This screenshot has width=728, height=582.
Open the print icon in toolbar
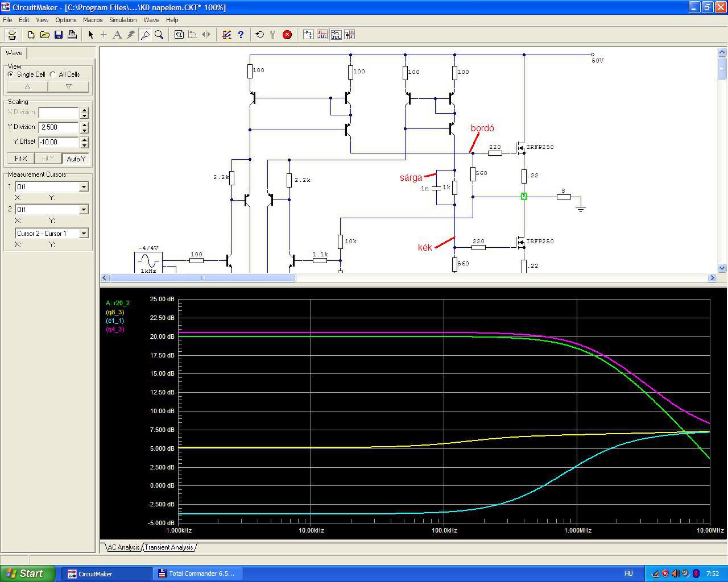click(x=72, y=35)
